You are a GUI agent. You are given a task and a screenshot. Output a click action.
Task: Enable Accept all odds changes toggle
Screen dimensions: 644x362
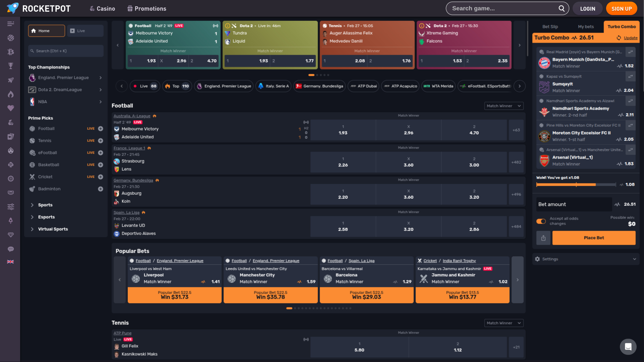tap(541, 221)
